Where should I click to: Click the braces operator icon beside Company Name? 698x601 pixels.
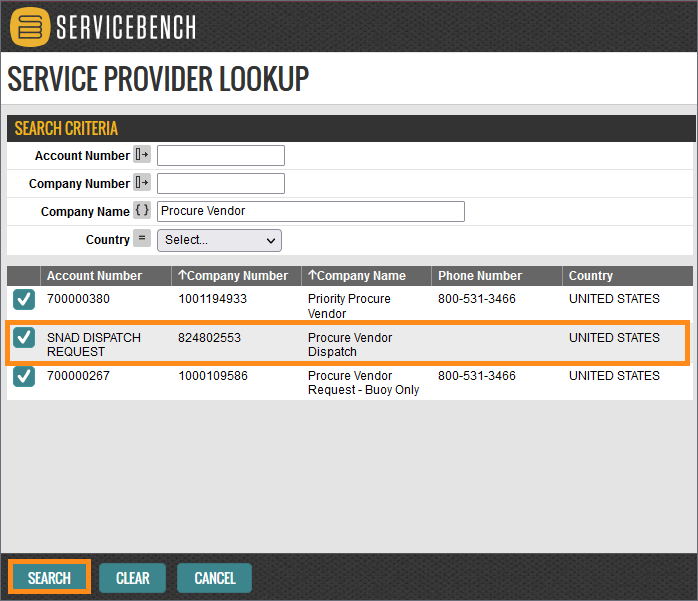pos(142,210)
